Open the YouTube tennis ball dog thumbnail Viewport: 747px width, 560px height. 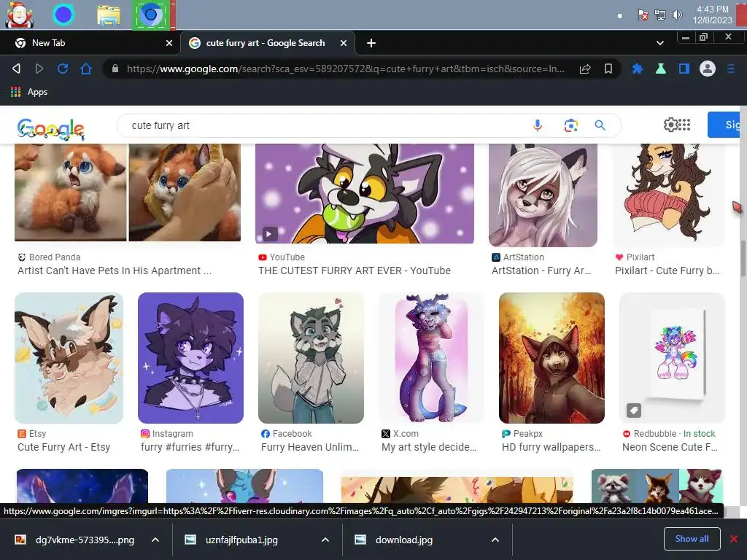[365, 192]
